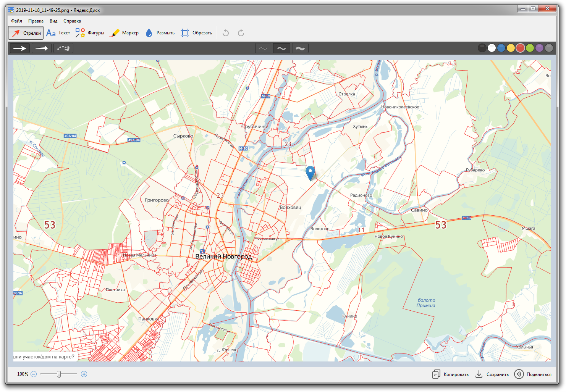Click the Новое Кунино label on map
The width and height of the screenshot is (566, 392).
pos(389,236)
